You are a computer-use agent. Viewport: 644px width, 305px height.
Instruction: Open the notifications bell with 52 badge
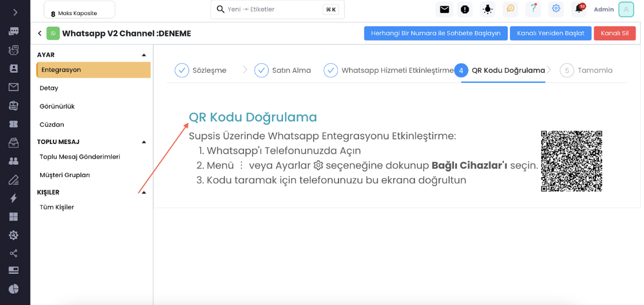point(579,9)
